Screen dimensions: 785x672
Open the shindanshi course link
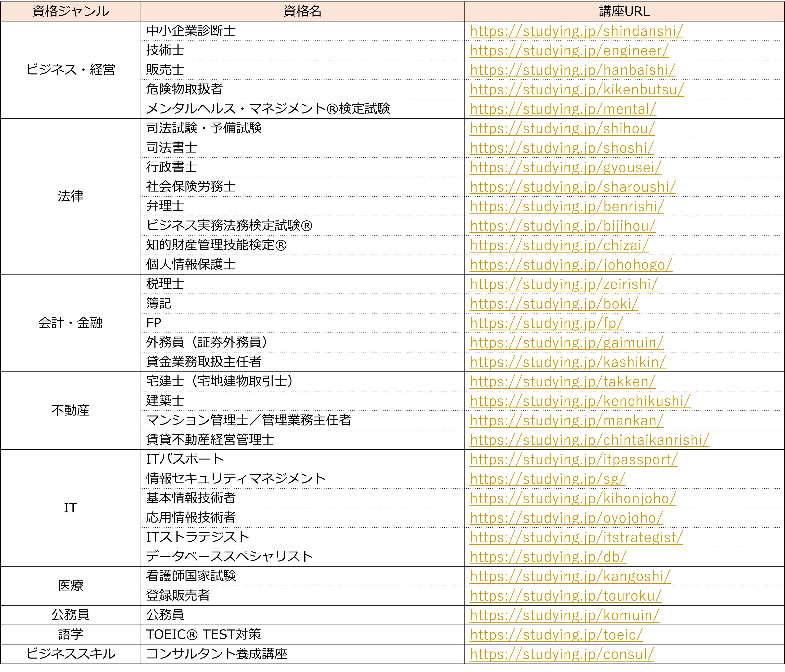(x=576, y=31)
